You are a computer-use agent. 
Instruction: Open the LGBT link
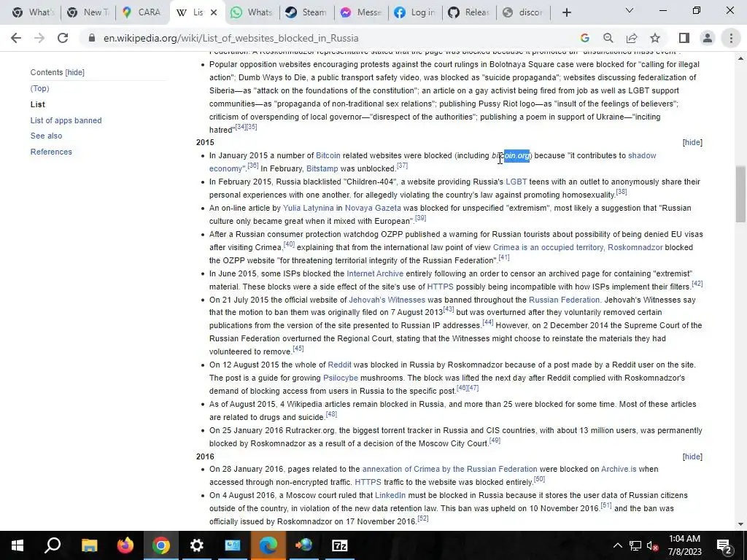pos(516,182)
